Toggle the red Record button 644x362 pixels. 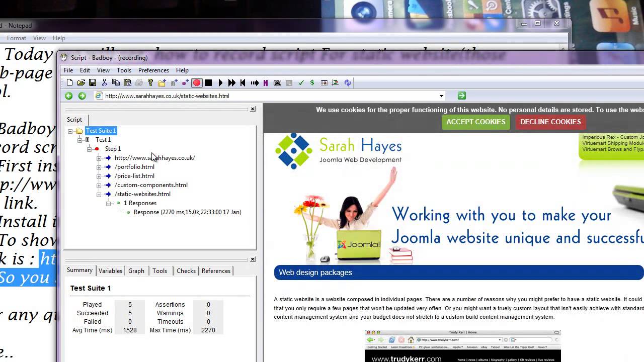pyautogui.click(x=197, y=83)
